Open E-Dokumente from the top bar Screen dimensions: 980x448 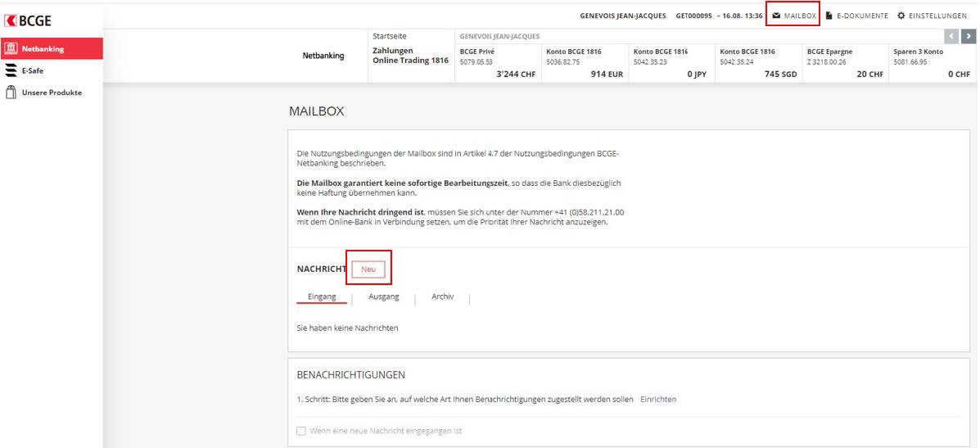pos(857,16)
